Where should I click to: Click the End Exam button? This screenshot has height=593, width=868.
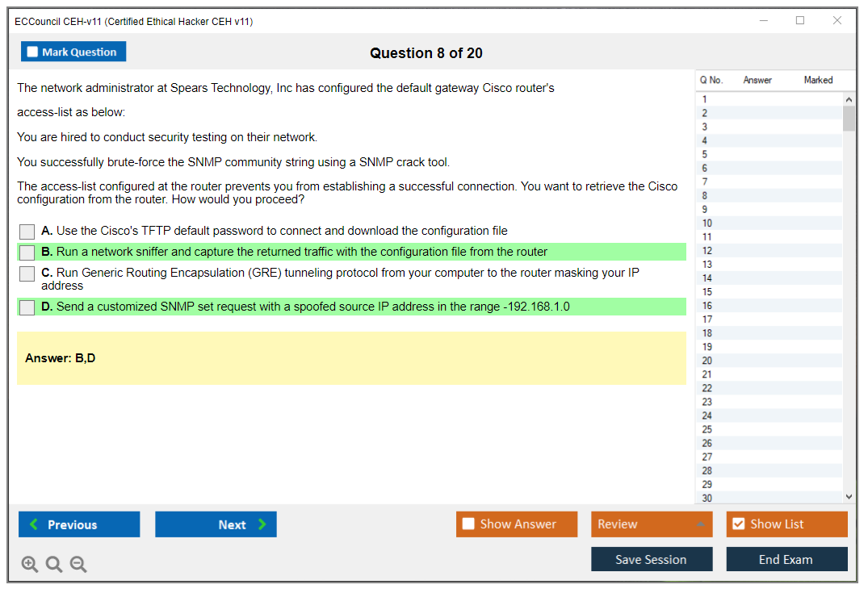coord(786,559)
